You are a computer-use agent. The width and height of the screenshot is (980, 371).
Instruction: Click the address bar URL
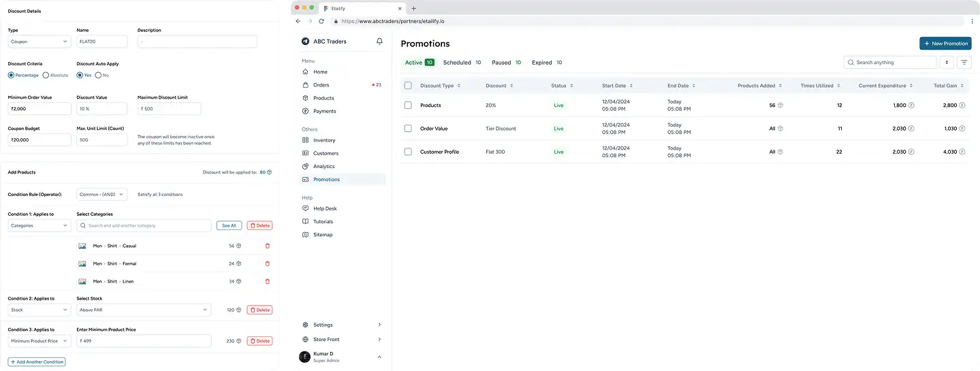[x=393, y=21]
